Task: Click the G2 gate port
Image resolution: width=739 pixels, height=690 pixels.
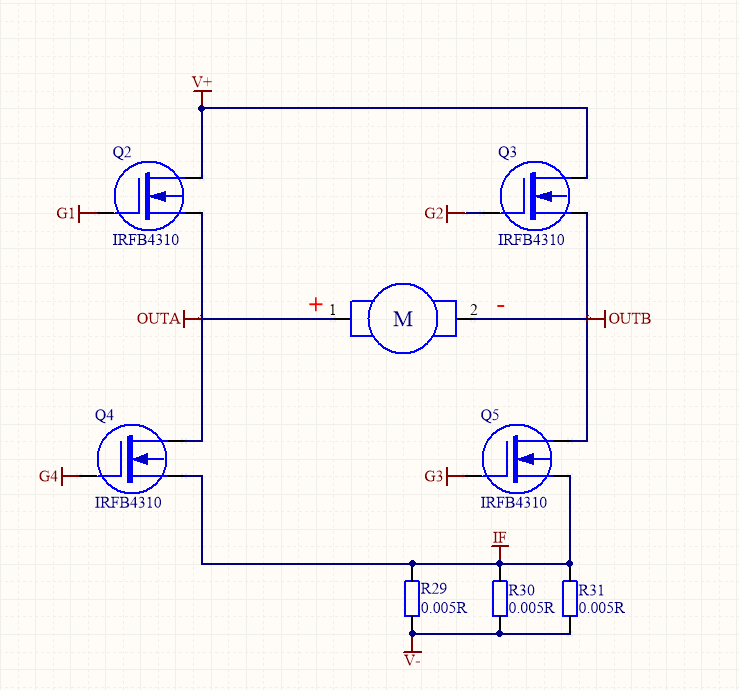Action: pyautogui.click(x=435, y=213)
